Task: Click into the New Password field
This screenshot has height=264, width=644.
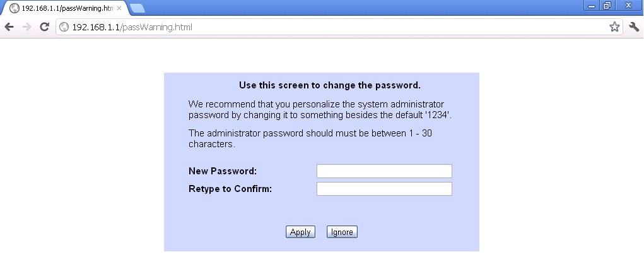Action: [384, 171]
